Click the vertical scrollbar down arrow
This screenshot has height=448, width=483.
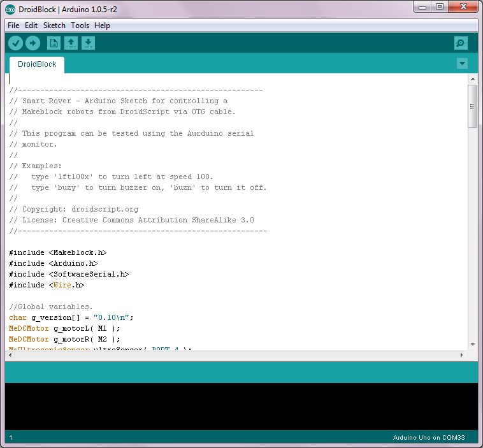473,345
